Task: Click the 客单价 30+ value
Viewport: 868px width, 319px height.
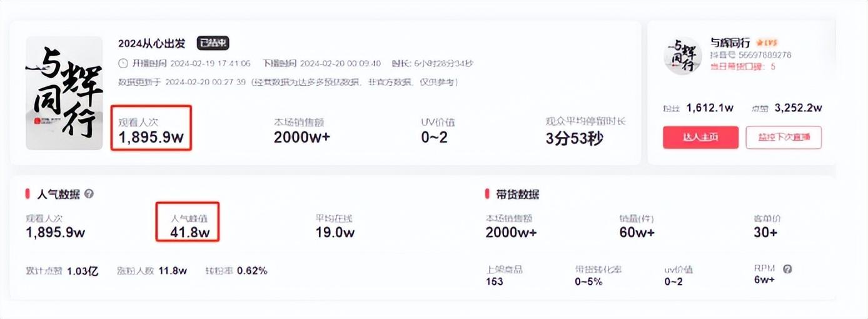Action: [x=766, y=233]
